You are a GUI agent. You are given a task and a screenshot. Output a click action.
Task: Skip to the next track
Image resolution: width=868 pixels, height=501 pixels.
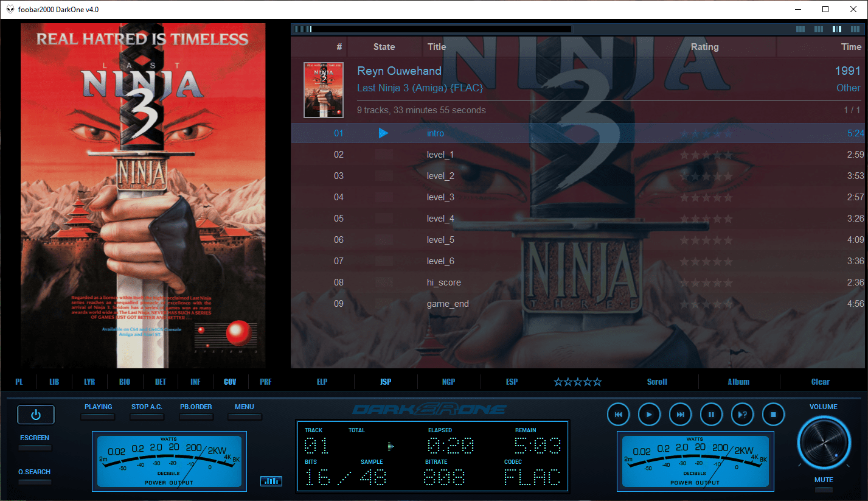(x=680, y=415)
